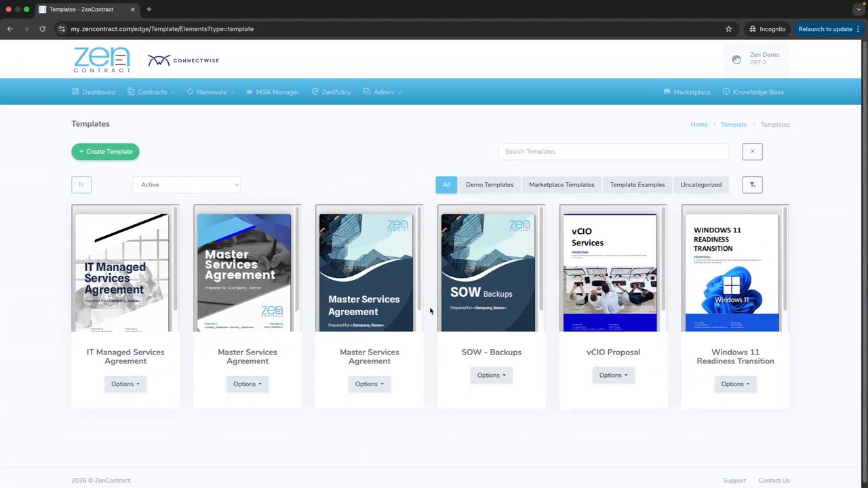Open Options for SOW - Backups

tap(492, 375)
